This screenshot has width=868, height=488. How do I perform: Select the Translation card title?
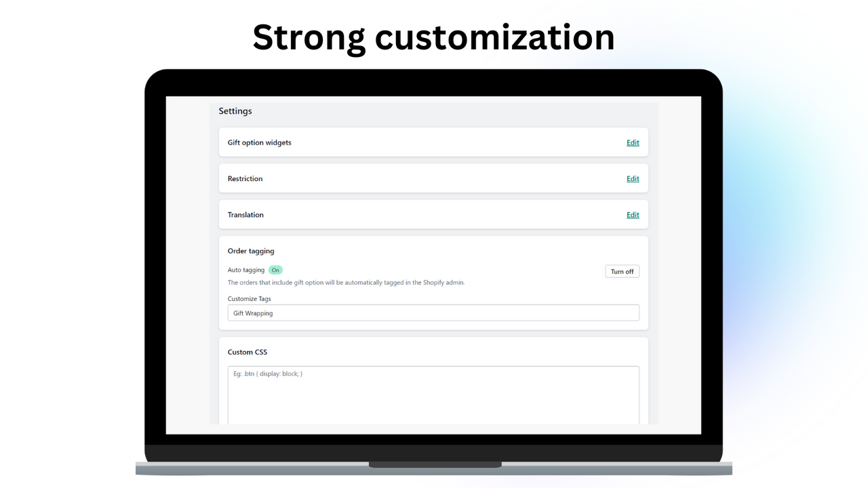(x=246, y=215)
